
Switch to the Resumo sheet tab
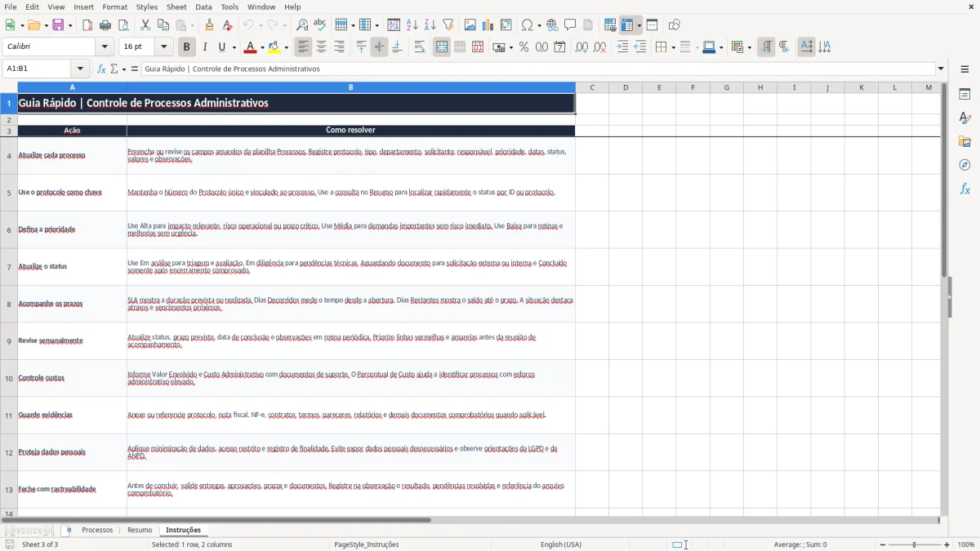coord(140,530)
